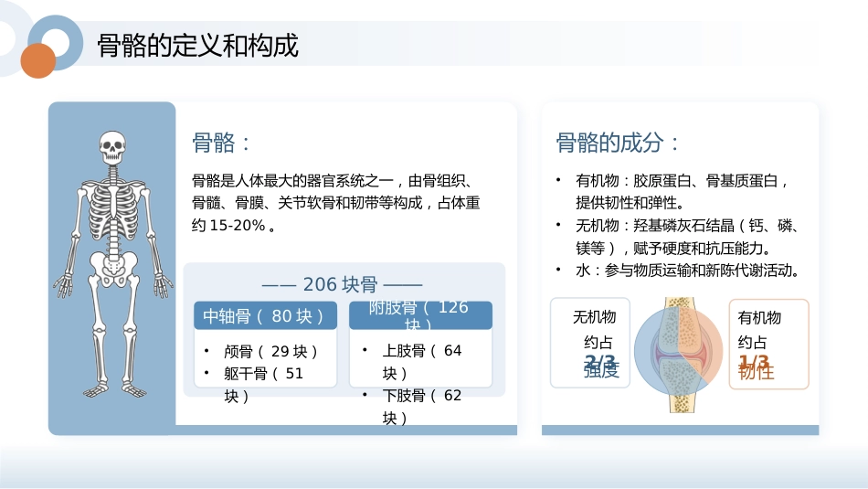This screenshot has width=868, height=489.
Task: Select the 中轴骨（80 块）header box
Action: (x=265, y=315)
